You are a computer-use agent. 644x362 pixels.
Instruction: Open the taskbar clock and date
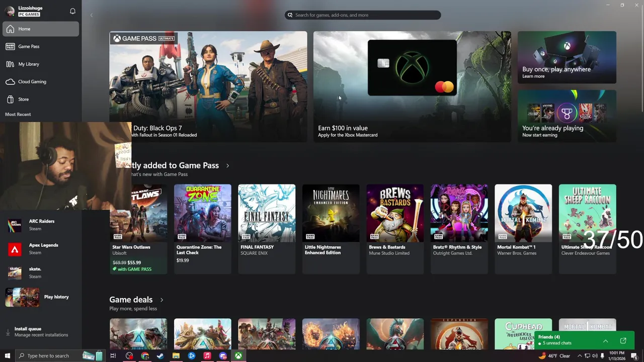click(616, 356)
